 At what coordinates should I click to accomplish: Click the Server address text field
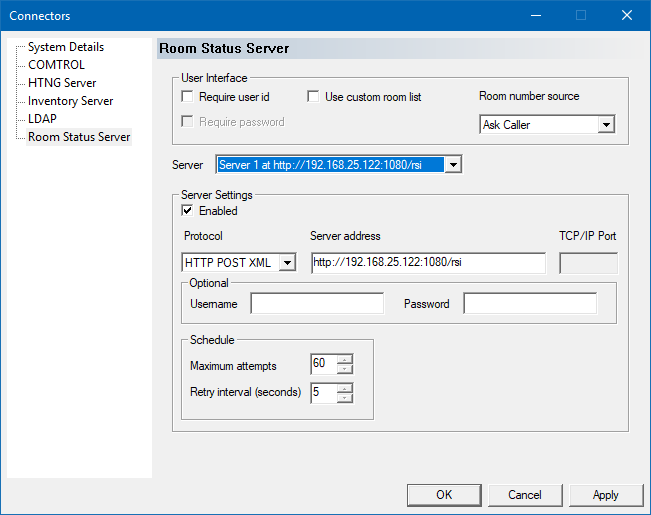pyautogui.click(x=427, y=262)
